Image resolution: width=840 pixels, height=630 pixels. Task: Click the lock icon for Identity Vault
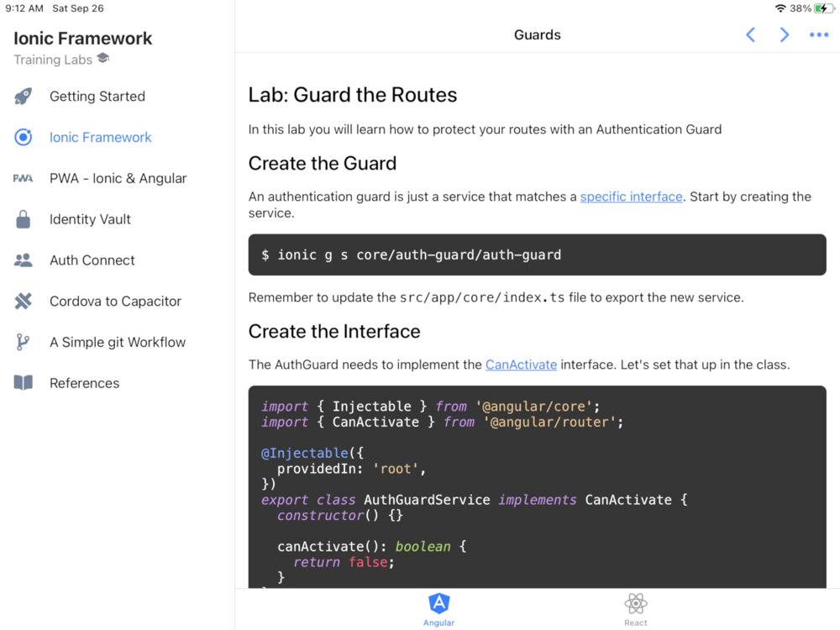(x=23, y=219)
